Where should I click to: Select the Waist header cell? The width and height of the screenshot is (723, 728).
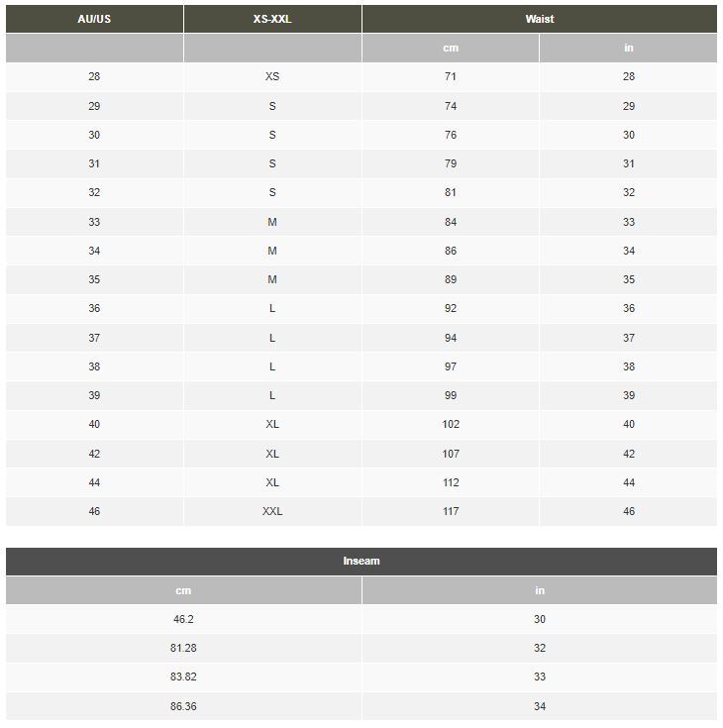540,19
